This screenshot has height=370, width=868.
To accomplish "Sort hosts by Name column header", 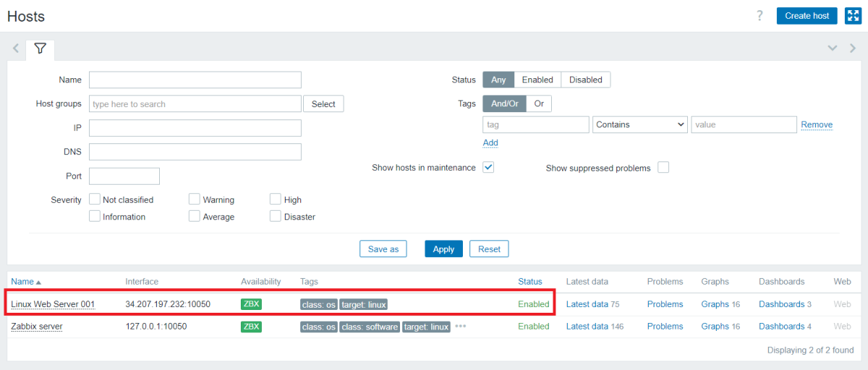I will tap(26, 282).
